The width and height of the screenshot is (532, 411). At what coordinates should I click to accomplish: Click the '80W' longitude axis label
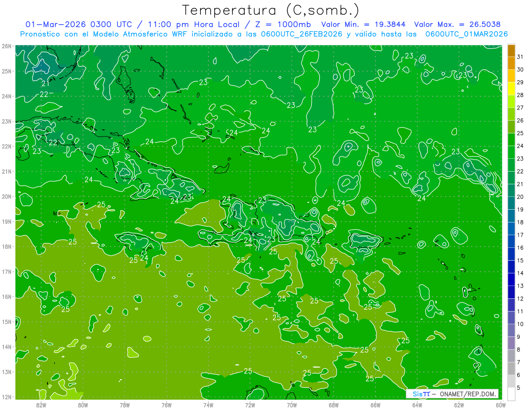[x=83, y=405]
